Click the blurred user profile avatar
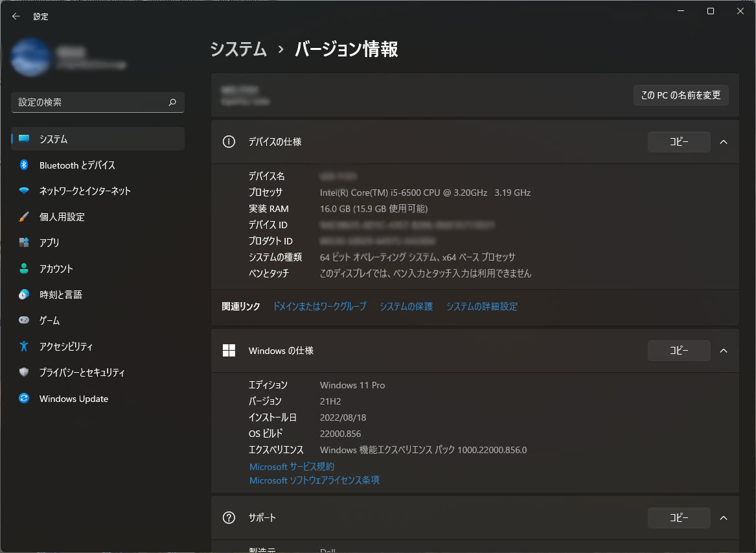This screenshot has width=756, height=553. tap(31, 58)
